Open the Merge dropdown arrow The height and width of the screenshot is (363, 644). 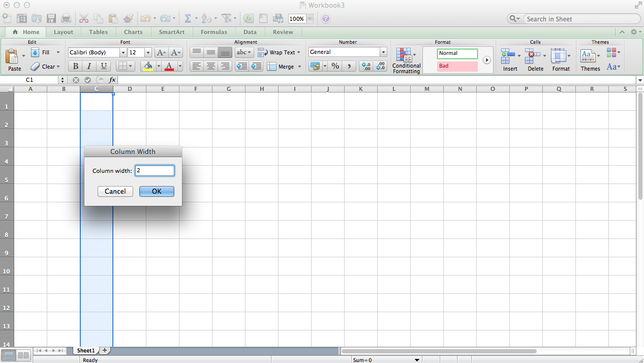point(299,67)
